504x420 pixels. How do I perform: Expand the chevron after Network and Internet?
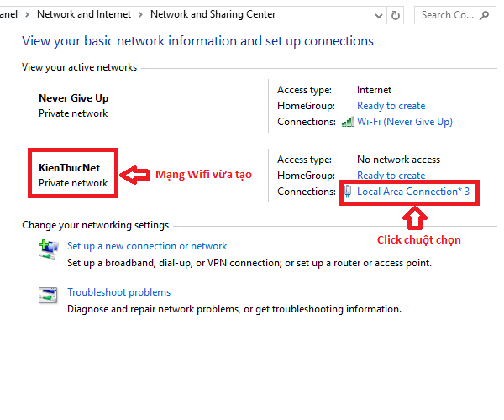point(142,14)
